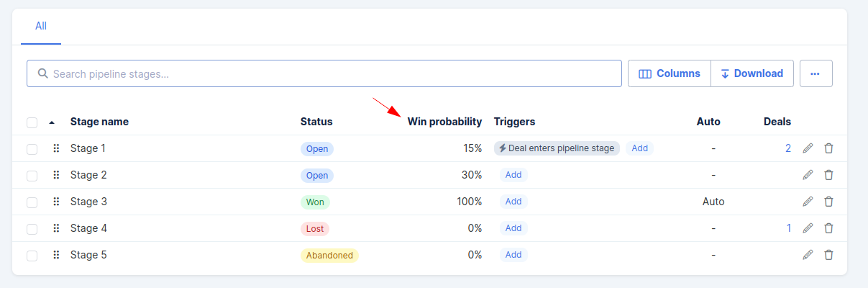Click Stage 1's drag handle icon
The image size is (868, 288).
coord(56,148)
